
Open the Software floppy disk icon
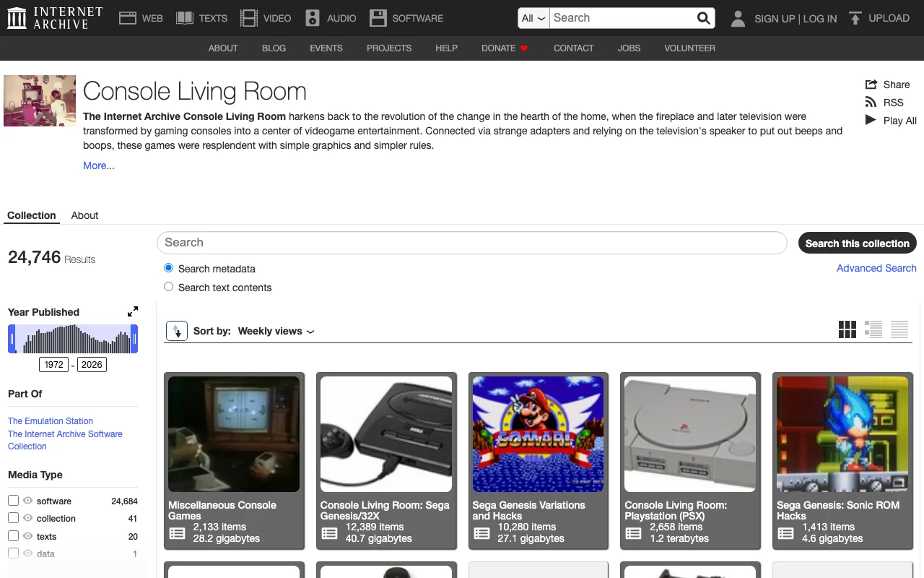(x=378, y=18)
